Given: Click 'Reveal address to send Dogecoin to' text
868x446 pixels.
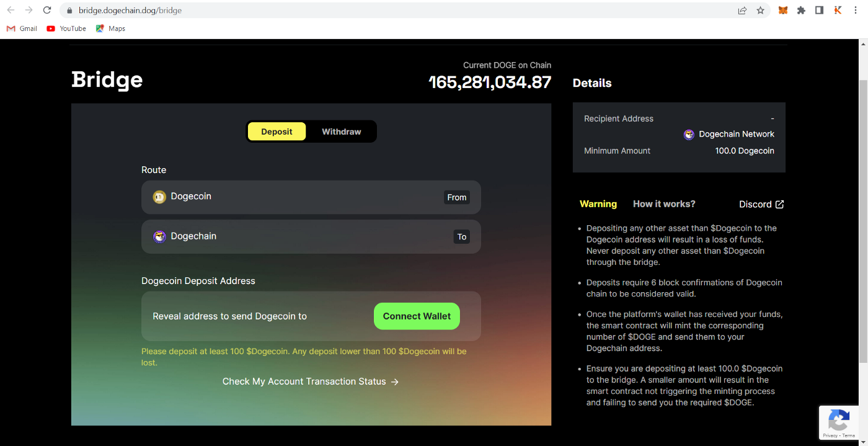Looking at the screenshot, I should (x=230, y=316).
